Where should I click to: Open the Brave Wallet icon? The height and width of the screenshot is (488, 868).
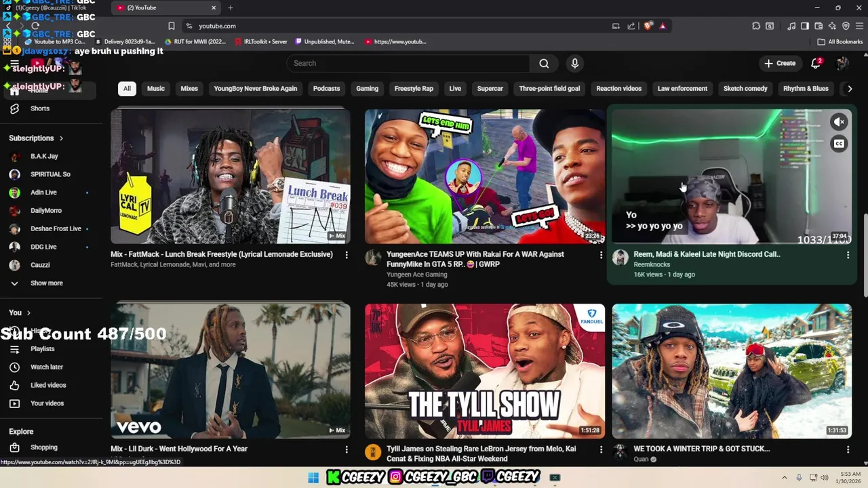pyautogui.click(x=818, y=26)
